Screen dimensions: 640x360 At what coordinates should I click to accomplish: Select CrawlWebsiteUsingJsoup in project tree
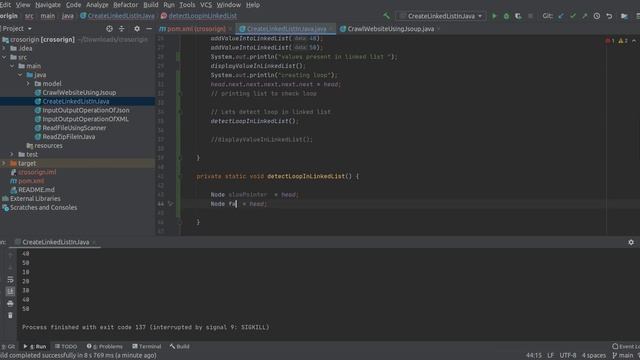(x=79, y=93)
